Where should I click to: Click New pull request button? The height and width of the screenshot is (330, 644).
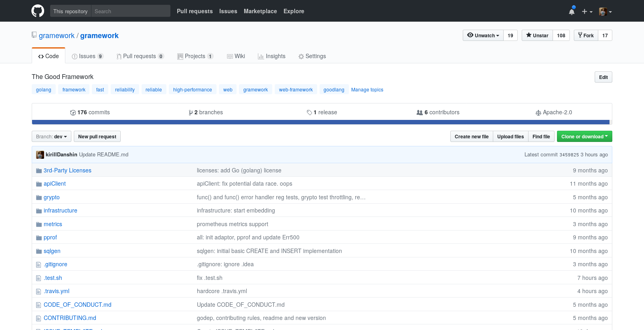point(97,136)
